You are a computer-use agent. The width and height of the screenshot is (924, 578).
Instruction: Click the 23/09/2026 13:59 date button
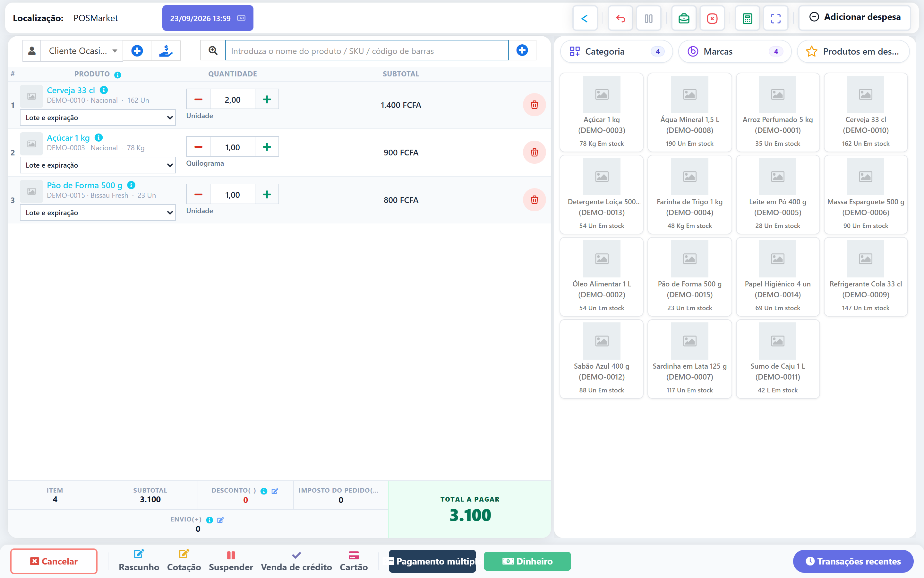pyautogui.click(x=208, y=18)
